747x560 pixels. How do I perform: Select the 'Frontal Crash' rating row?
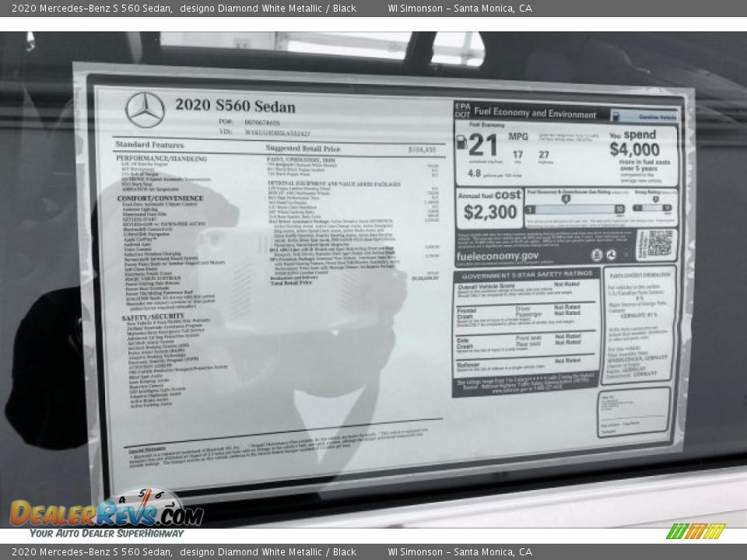click(x=526, y=317)
